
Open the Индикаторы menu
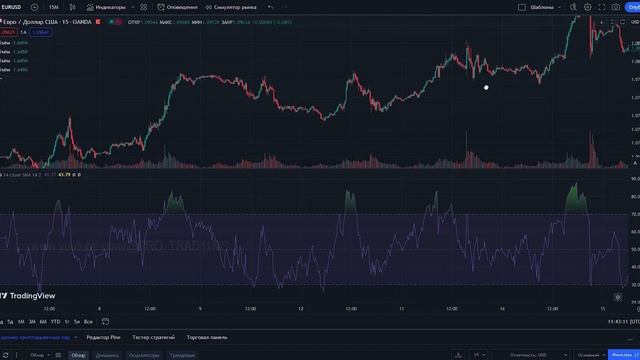coord(107,7)
